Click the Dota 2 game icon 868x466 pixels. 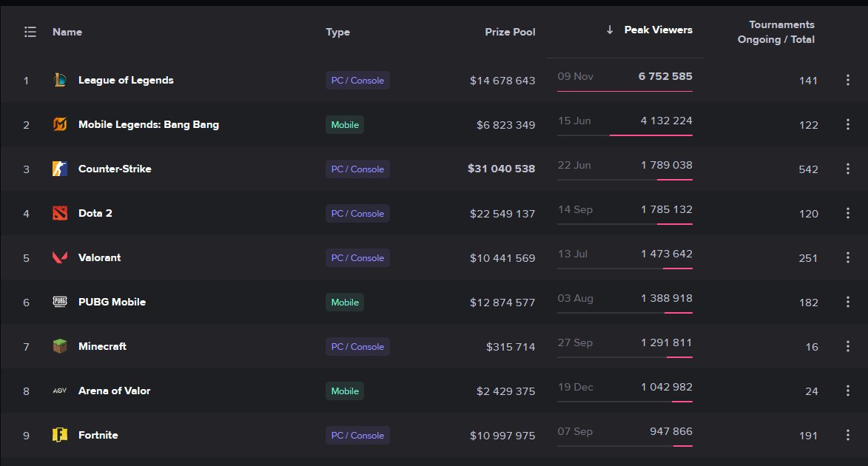(x=60, y=213)
